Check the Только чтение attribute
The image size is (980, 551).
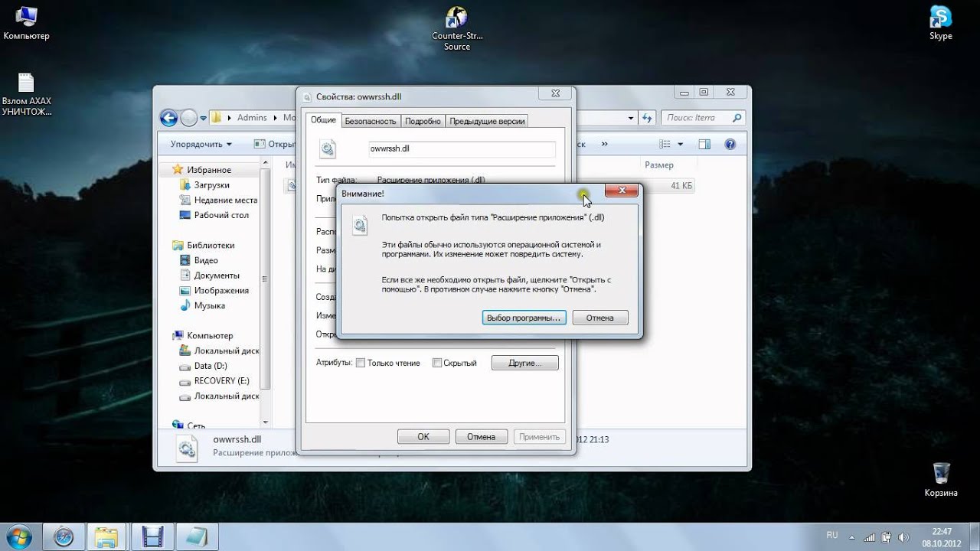[361, 363]
